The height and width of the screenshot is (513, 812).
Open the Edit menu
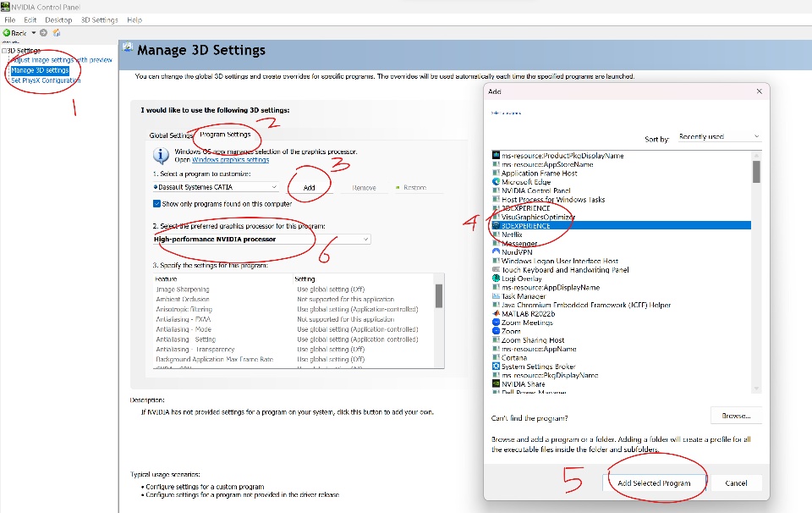click(30, 19)
